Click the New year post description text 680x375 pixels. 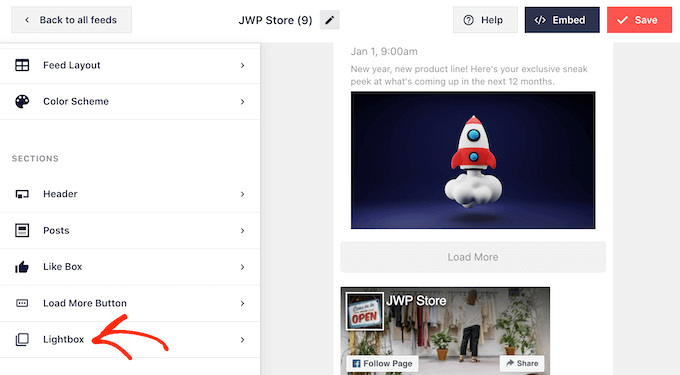(x=469, y=75)
